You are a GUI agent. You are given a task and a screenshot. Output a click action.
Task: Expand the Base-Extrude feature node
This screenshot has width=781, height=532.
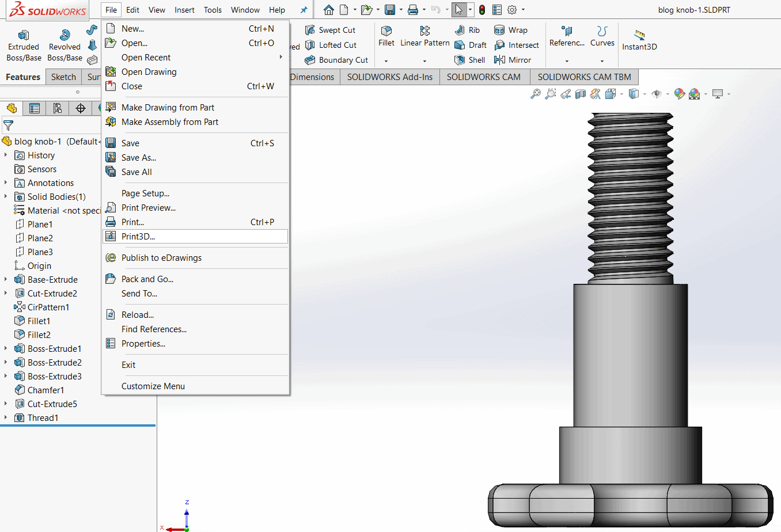6,279
